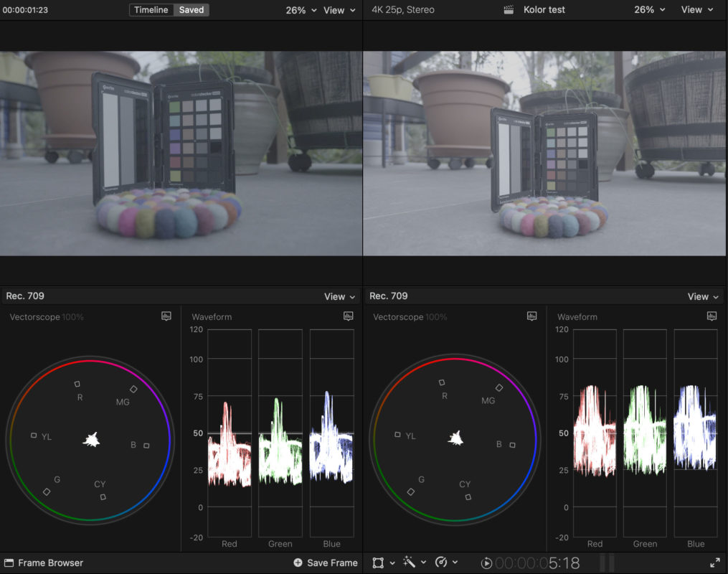Click the right viewer timeline image

coord(544,154)
